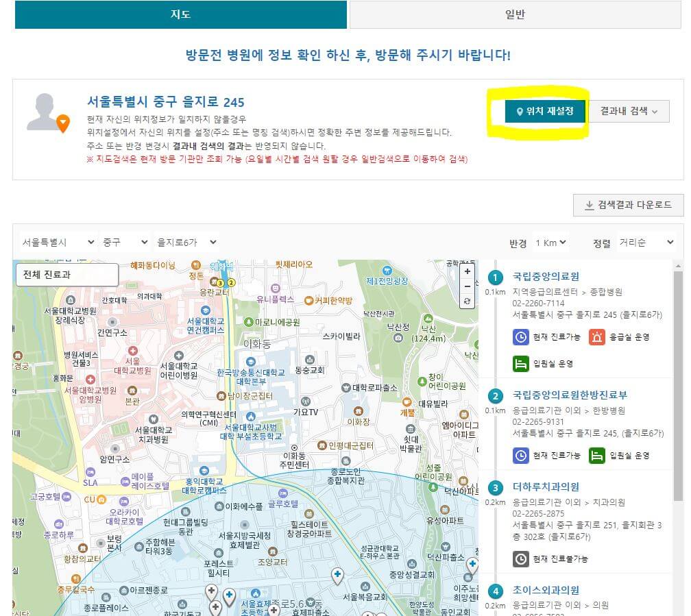Open 국립중앙의료원한방진료부 link
691x616 pixels.
[570, 395]
